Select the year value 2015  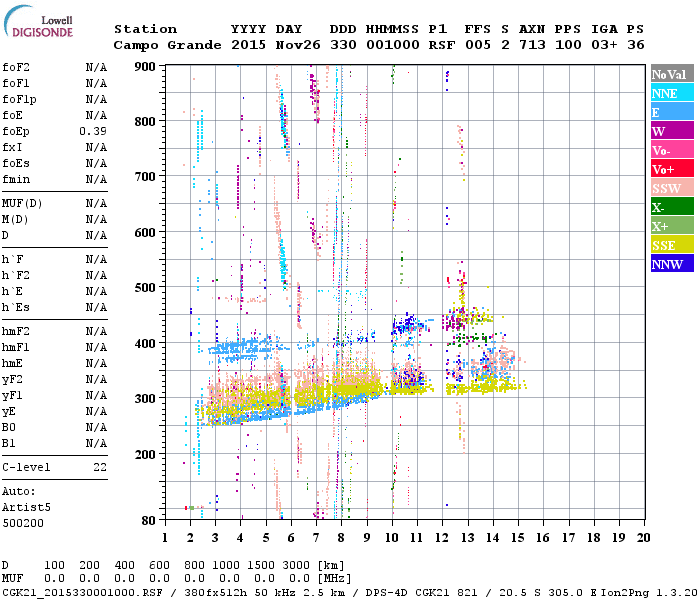coord(248,45)
